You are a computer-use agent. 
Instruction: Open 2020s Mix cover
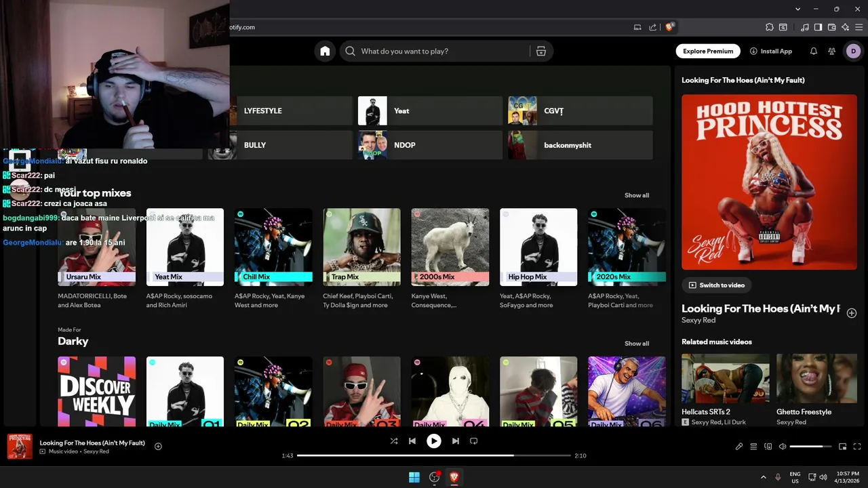[627, 247]
